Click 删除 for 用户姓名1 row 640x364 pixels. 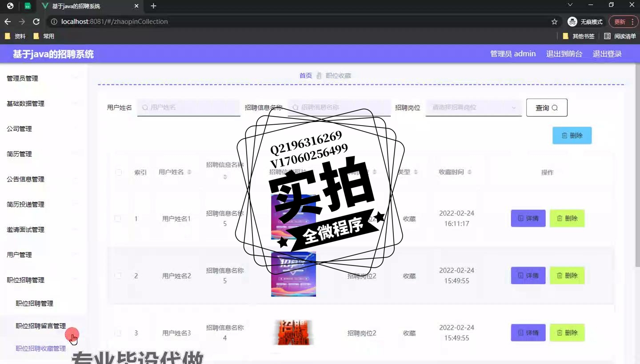[x=567, y=218]
